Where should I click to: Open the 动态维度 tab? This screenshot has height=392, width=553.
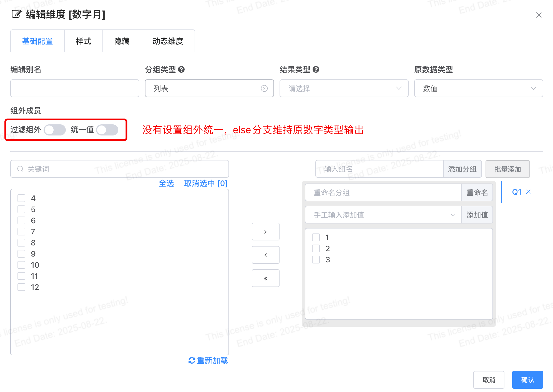pos(168,41)
